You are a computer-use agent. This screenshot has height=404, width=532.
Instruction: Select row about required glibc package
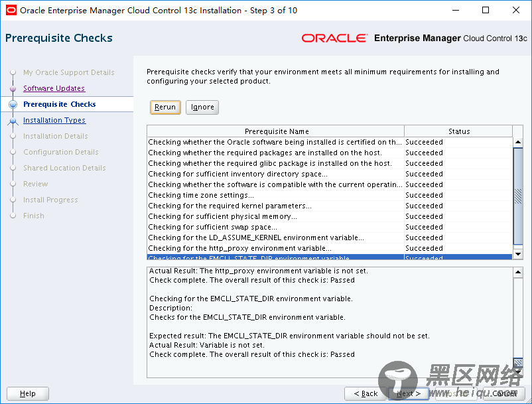(x=330, y=163)
